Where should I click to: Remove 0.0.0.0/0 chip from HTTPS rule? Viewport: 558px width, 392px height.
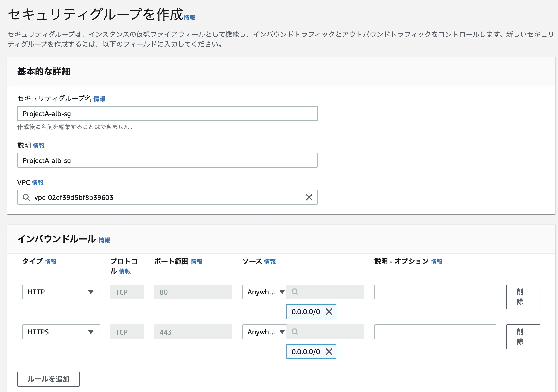pos(329,352)
